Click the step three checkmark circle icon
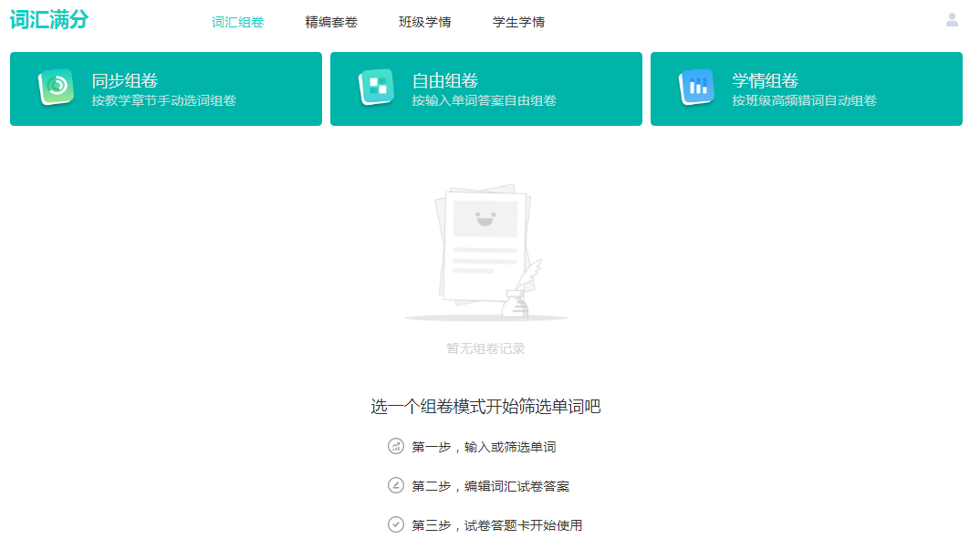 point(396,524)
